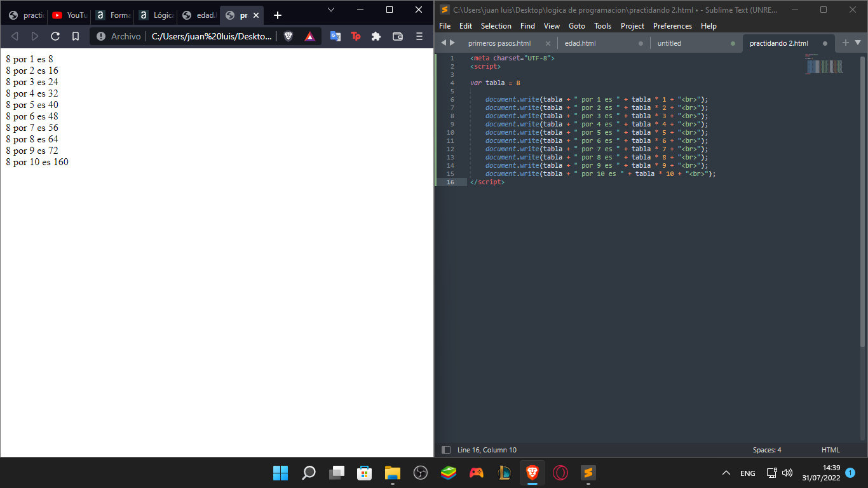Close the primeros pasos.html tab
Screen dimensions: 868x488
tap(548, 43)
